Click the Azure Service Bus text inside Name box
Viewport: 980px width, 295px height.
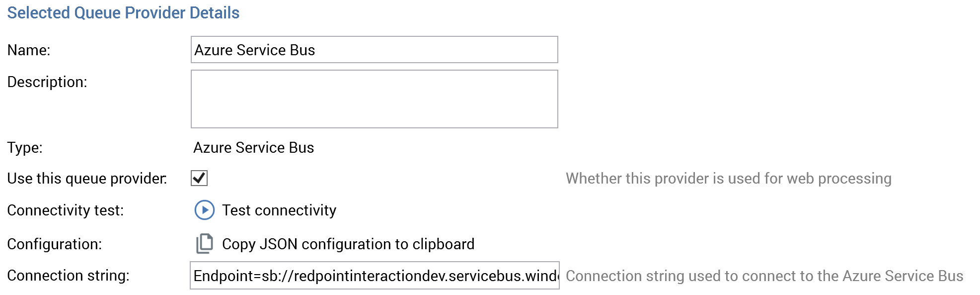[254, 50]
